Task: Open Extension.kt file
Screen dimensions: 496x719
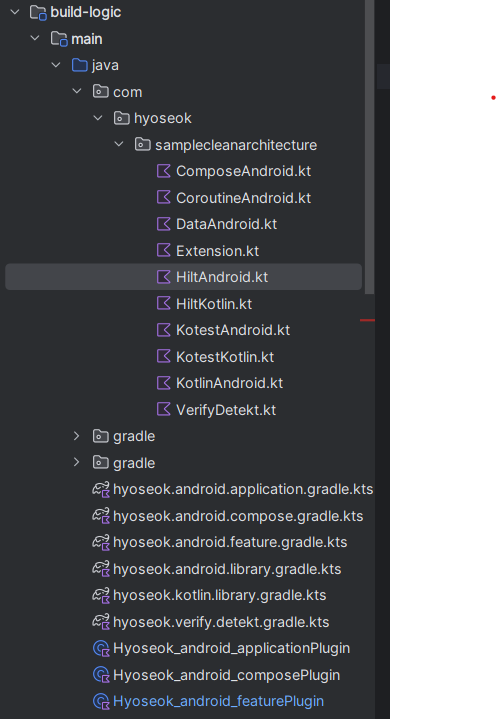Action: pos(217,251)
